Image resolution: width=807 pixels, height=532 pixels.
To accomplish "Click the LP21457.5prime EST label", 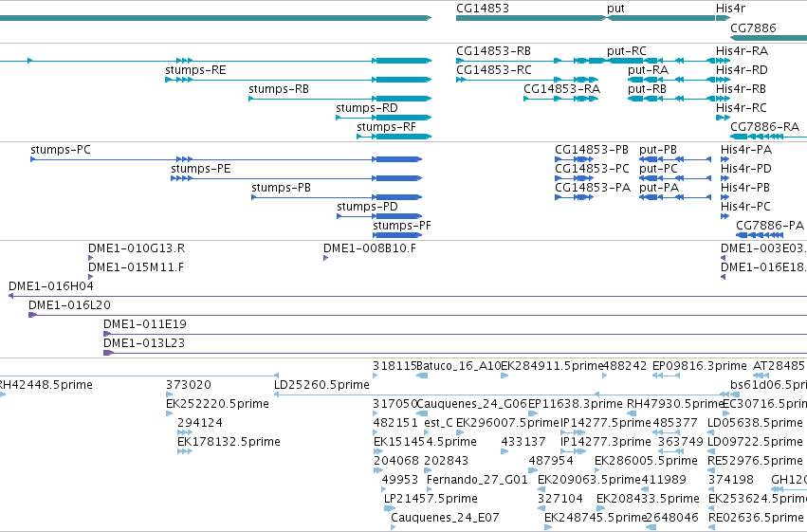I will 431,500.
